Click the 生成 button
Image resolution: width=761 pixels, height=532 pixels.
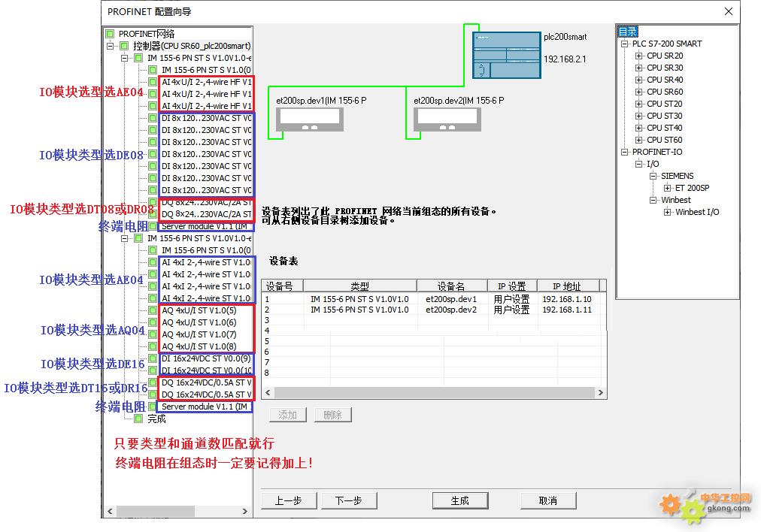tap(459, 500)
